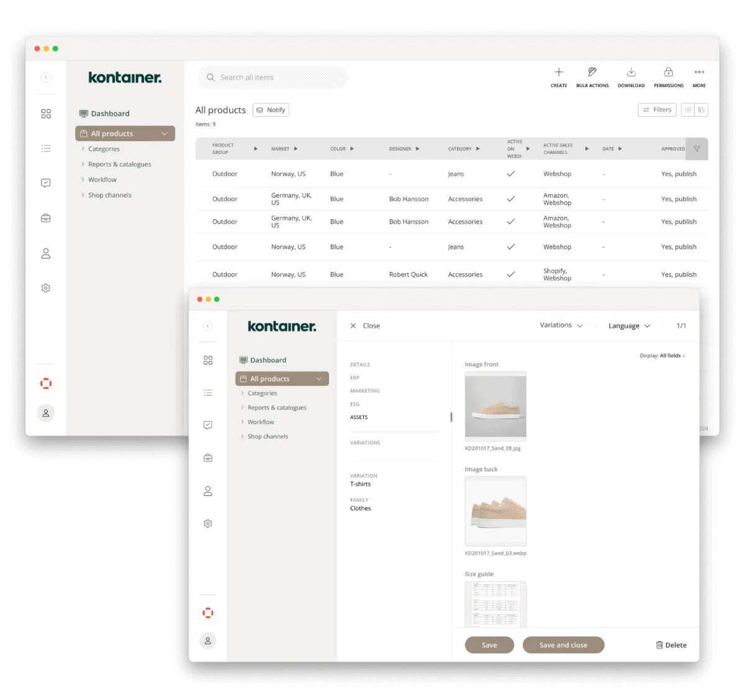This screenshot has width=745, height=700.
Task: Go to Dashboard in front window
Action: pos(263,360)
